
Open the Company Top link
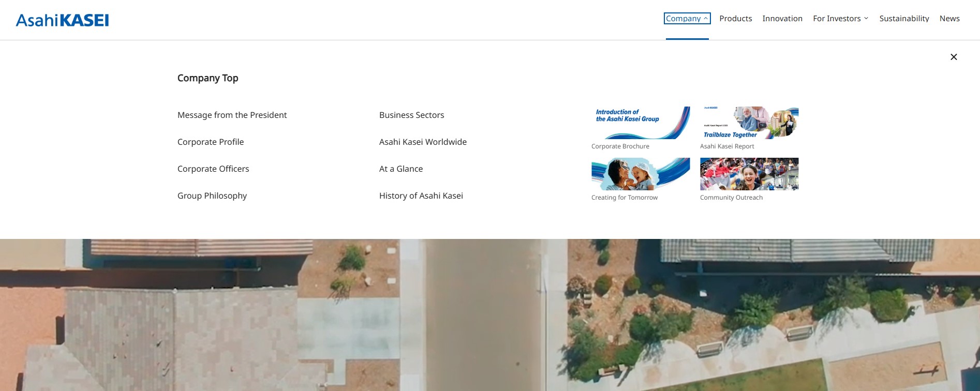point(207,78)
